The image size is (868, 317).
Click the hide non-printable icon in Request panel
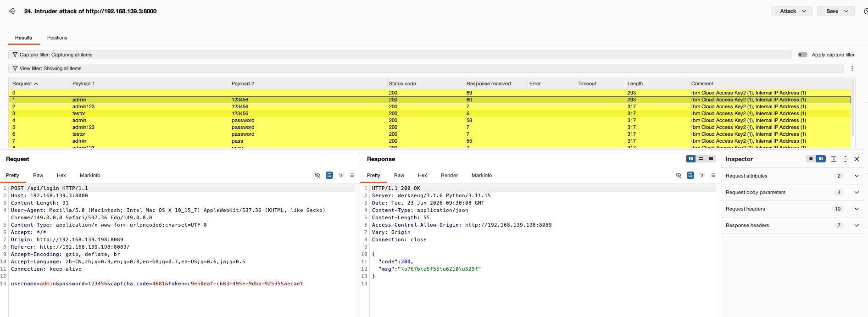[317, 175]
